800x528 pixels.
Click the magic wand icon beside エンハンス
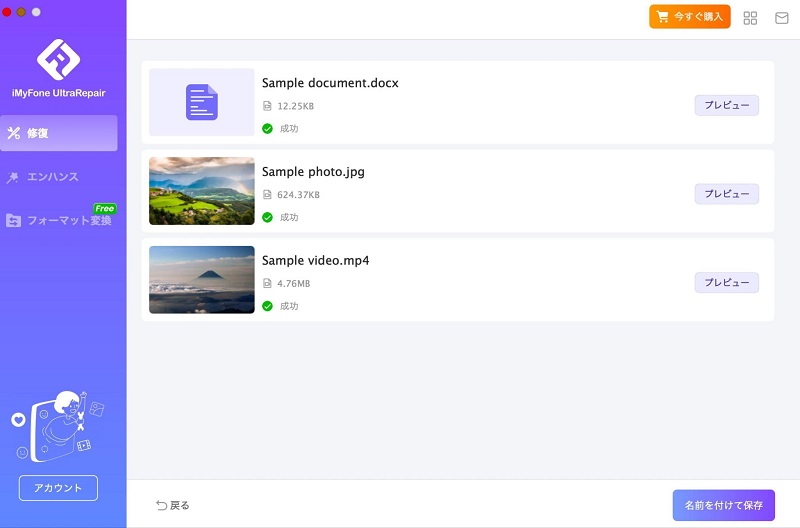pyautogui.click(x=13, y=178)
